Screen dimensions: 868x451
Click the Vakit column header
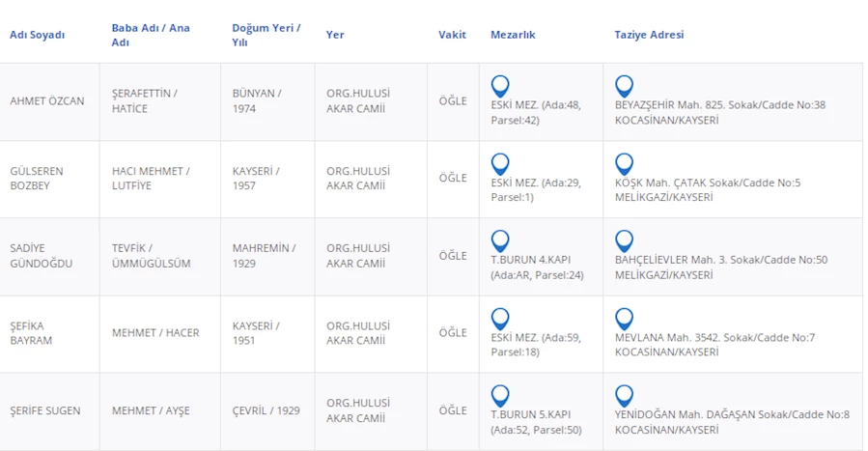click(x=452, y=35)
